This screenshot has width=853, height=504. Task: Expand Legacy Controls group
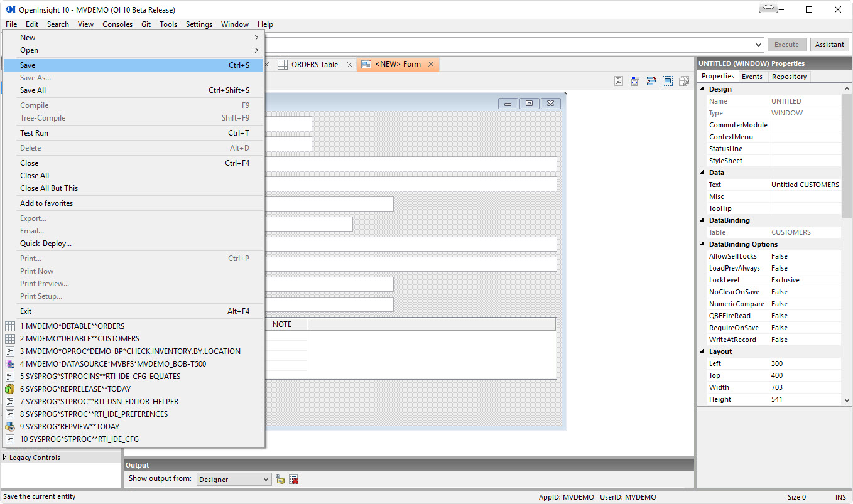click(6, 458)
